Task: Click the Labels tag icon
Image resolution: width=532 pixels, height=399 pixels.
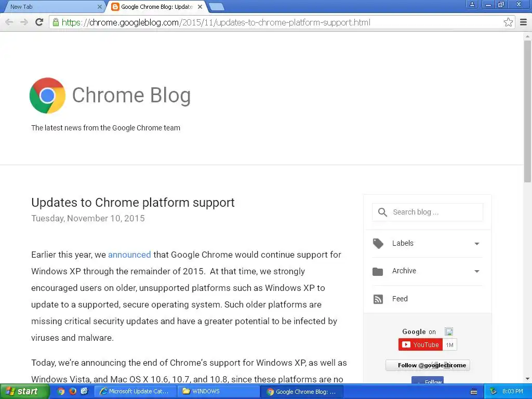Action: tap(378, 243)
